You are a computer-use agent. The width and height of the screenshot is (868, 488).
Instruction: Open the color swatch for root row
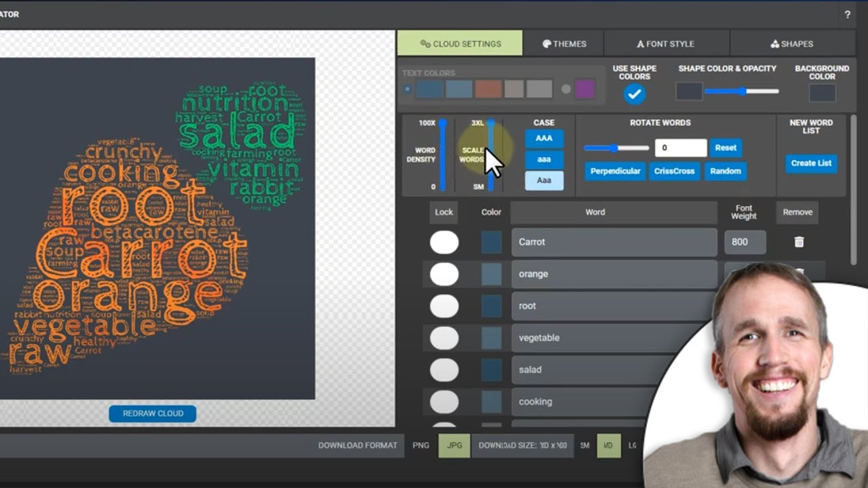coord(492,306)
